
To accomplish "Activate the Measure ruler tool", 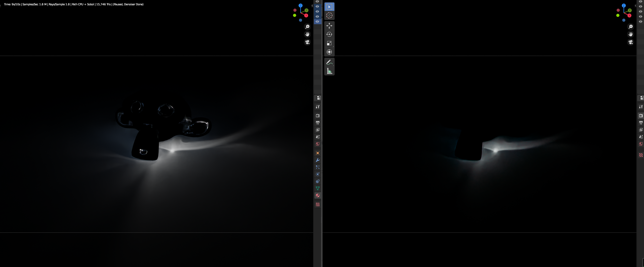I will tap(329, 71).
